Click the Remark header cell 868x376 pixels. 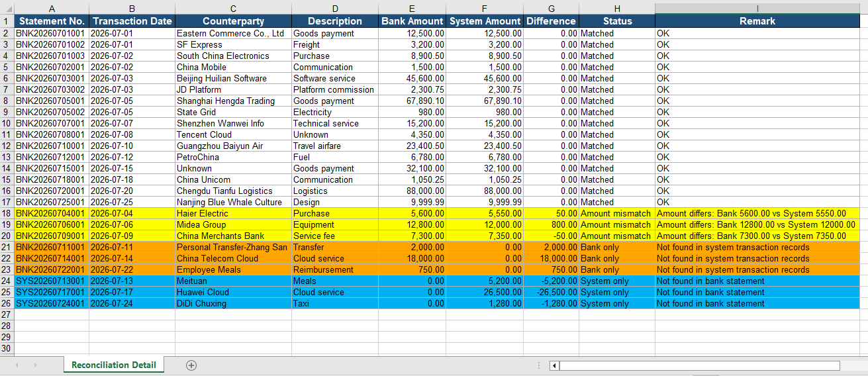[x=757, y=21]
